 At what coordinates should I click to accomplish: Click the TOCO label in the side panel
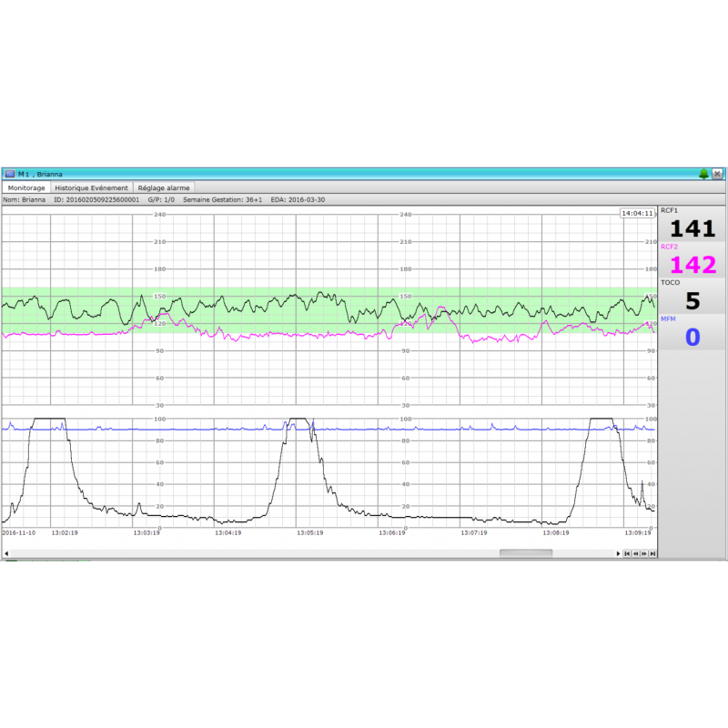click(670, 283)
